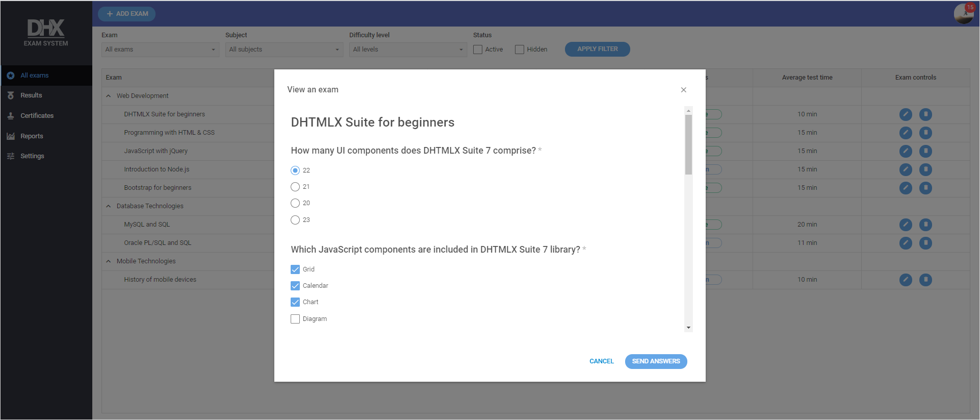980x420 pixels.
Task: Collapse the Database Technologies group
Action: 109,206
